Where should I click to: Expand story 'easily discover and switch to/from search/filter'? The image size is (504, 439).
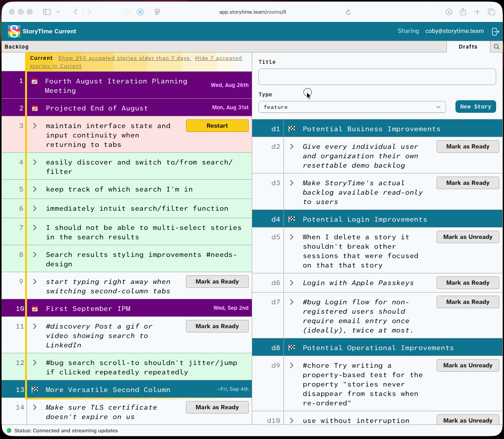(x=35, y=162)
